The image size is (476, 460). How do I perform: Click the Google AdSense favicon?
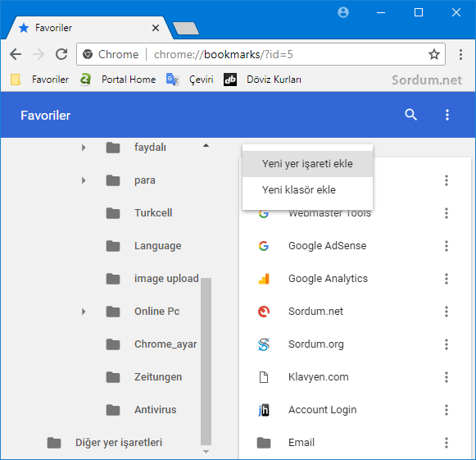pyautogui.click(x=264, y=246)
